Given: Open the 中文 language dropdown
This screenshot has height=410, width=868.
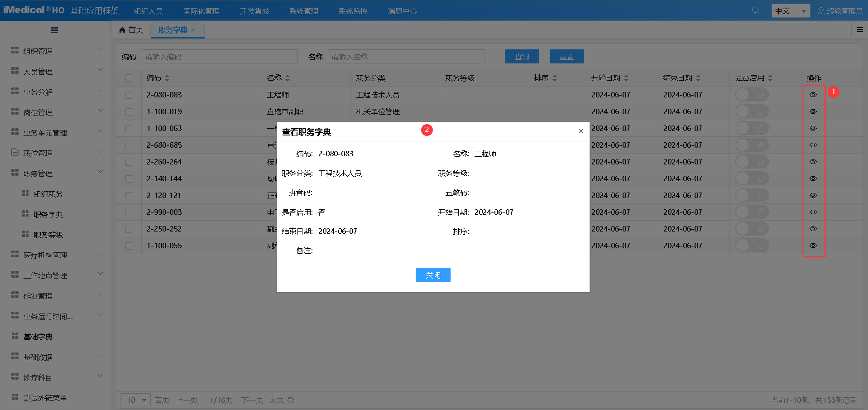Looking at the screenshot, I should [790, 11].
